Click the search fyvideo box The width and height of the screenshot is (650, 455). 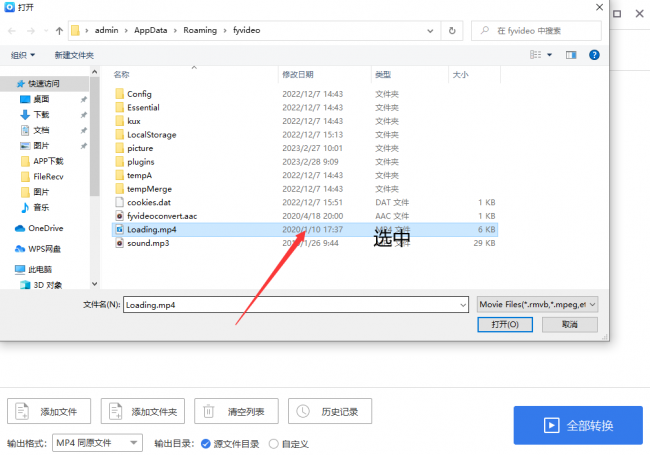coord(536,31)
